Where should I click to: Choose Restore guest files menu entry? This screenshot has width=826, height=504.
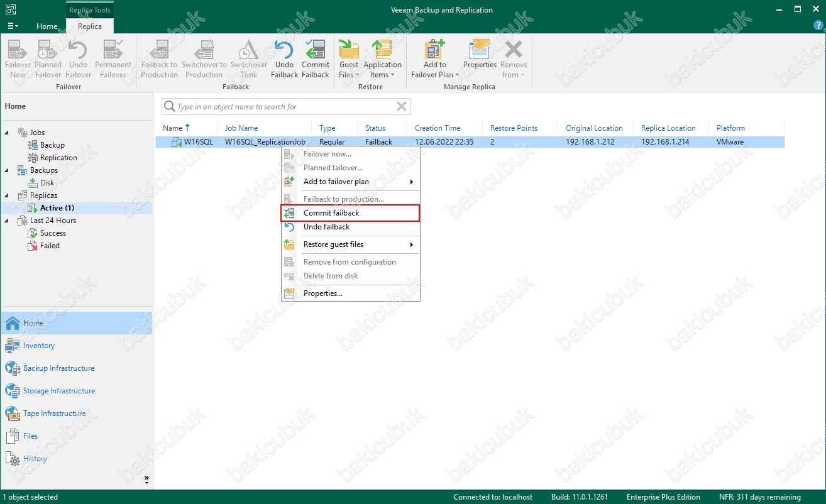pos(350,244)
